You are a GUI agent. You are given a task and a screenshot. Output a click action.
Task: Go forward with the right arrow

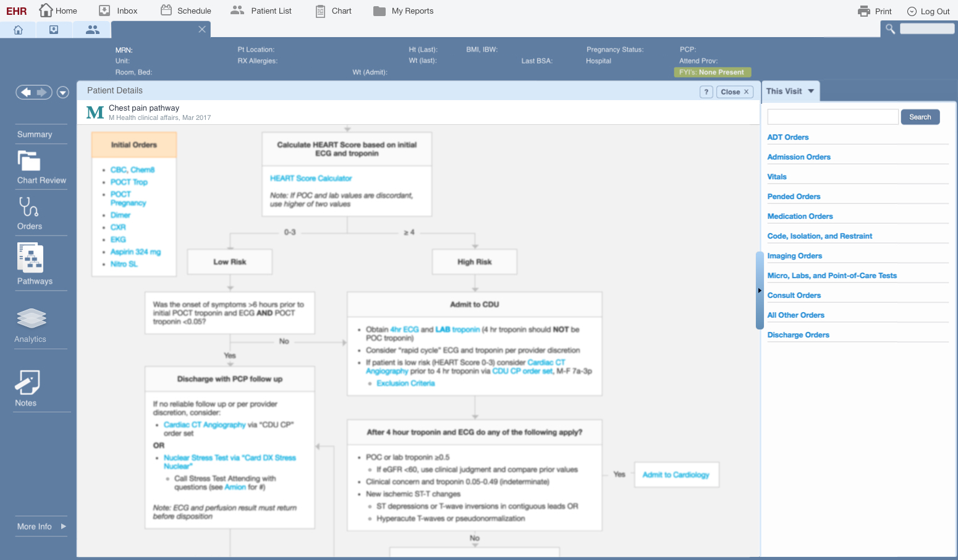(x=42, y=92)
